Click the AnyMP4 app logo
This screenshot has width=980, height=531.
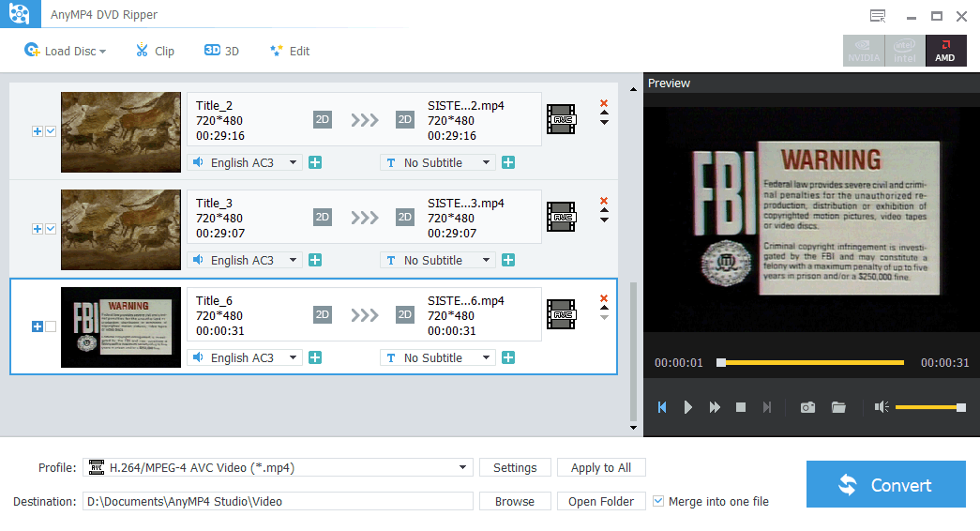(20, 14)
